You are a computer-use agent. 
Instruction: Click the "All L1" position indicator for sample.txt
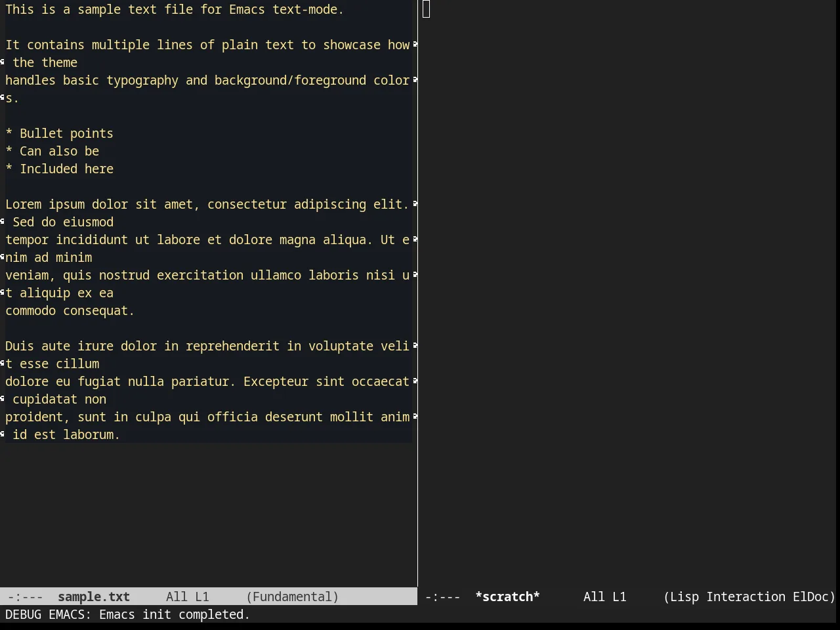point(188,597)
